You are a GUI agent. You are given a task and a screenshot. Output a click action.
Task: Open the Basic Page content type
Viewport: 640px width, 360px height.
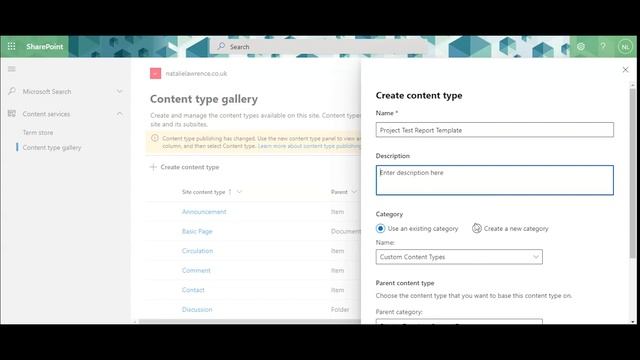click(x=197, y=231)
